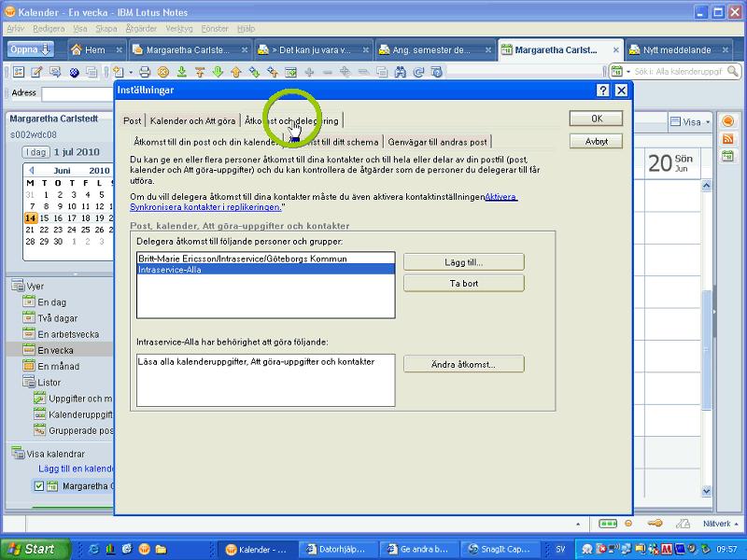Click the OK button in Inställningar

(x=597, y=119)
